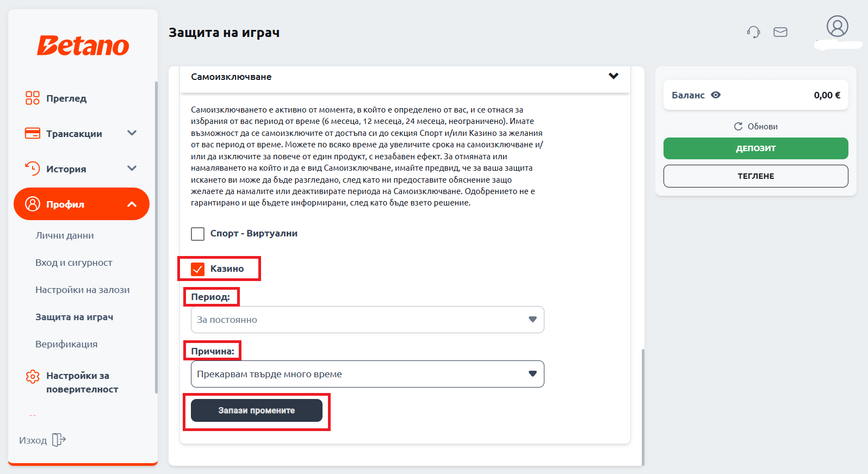
Task: Click the Баланс label
Action: (688, 95)
